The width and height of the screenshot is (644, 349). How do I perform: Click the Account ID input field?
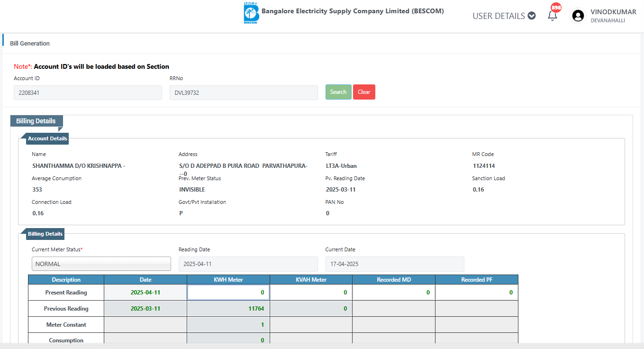pyautogui.click(x=88, y=93)
